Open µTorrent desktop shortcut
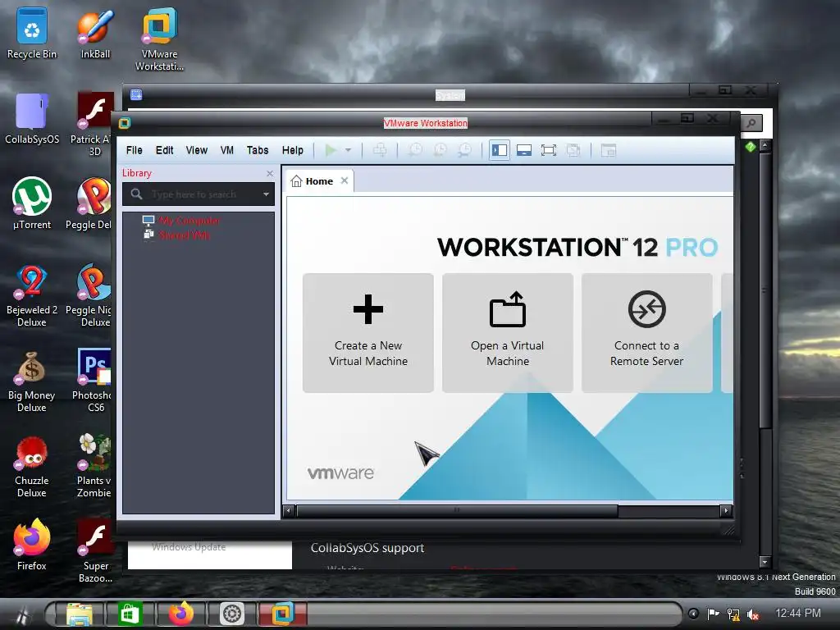The height and width of the screenshot is (630, 840). coord(32,203)
